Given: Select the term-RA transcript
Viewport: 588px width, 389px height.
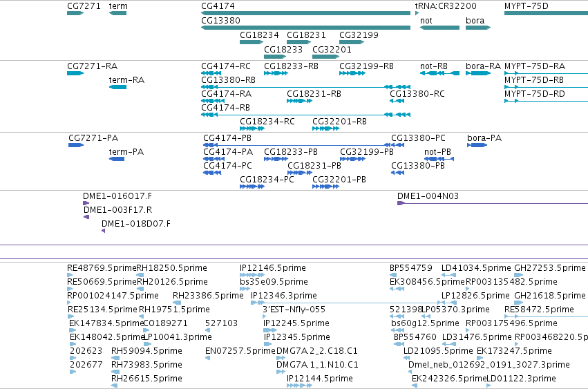Looking at the screenshot, I should click(x=117, y=87).
